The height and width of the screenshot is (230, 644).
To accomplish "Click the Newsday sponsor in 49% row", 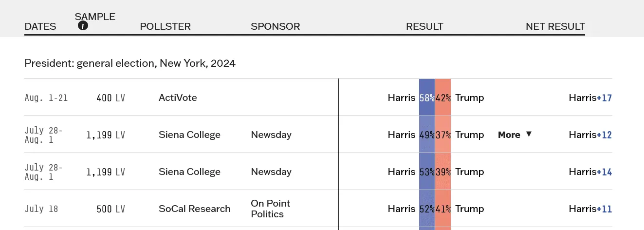I will [271, 134].
